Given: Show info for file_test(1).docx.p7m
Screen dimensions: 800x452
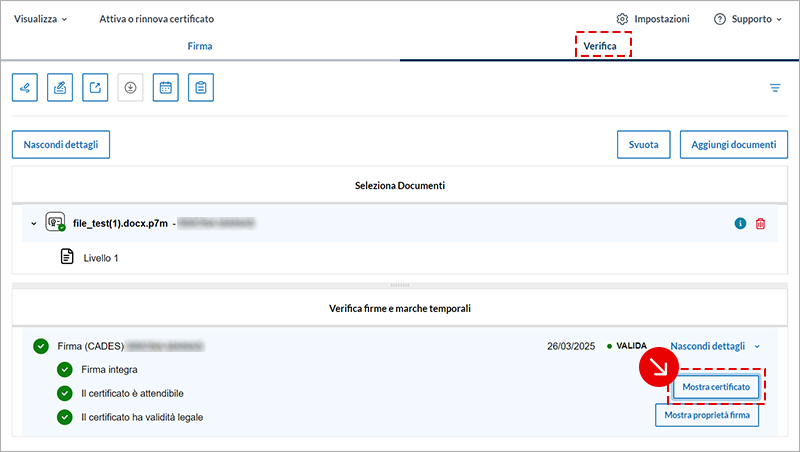Looking at the screenshot, I should click(740, 223).
